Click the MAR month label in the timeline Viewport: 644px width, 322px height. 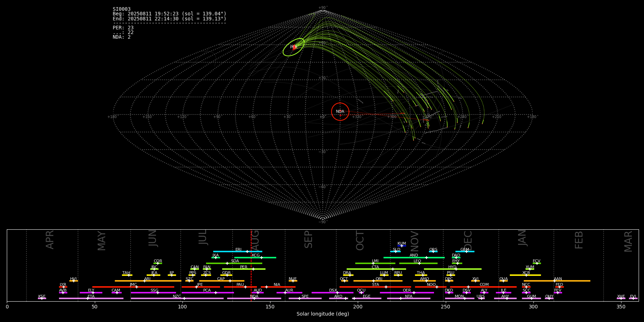tap(628, 241)
